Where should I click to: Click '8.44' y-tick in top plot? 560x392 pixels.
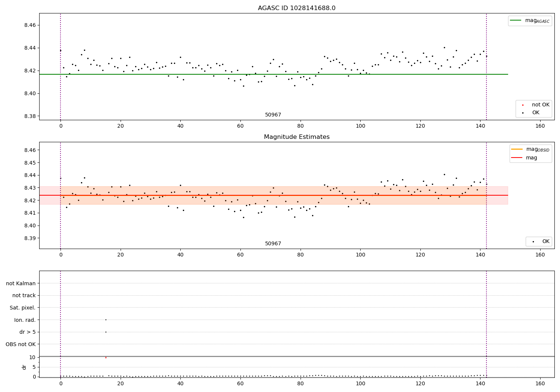tap(30, 48)
